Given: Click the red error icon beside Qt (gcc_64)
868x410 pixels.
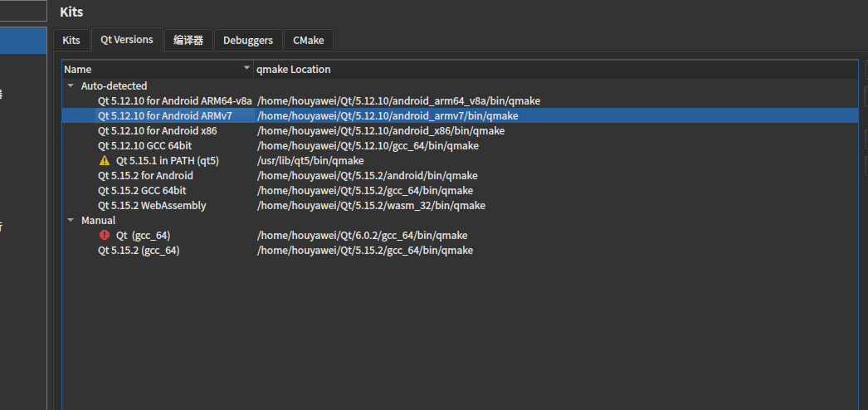Looking at the screenshot, I should click(x=104, y=236).
